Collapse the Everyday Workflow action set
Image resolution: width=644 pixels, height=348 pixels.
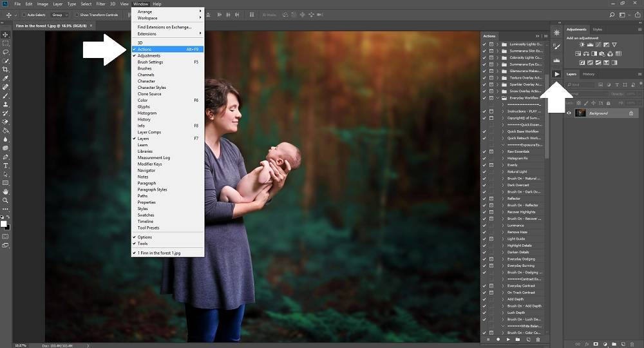498,98
